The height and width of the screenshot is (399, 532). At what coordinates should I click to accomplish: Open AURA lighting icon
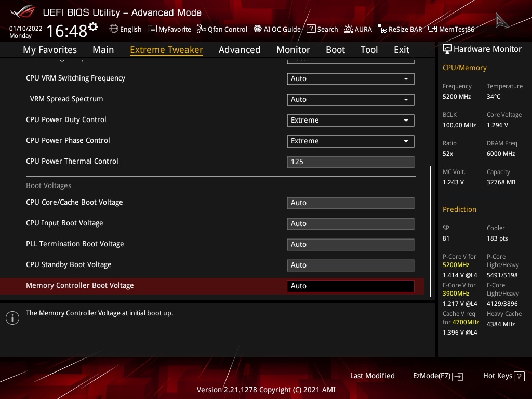(349, 29)
